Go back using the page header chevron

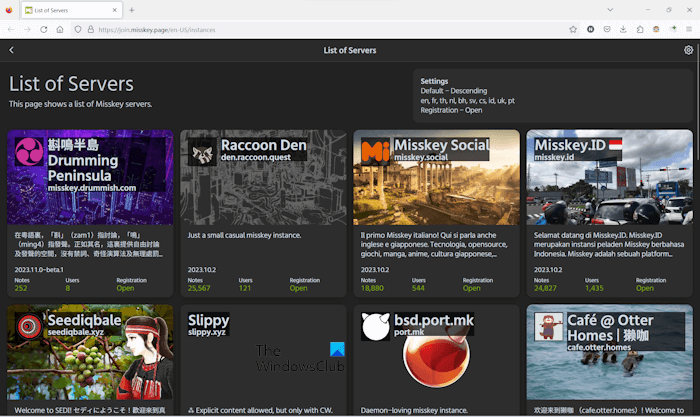(12, 50)
